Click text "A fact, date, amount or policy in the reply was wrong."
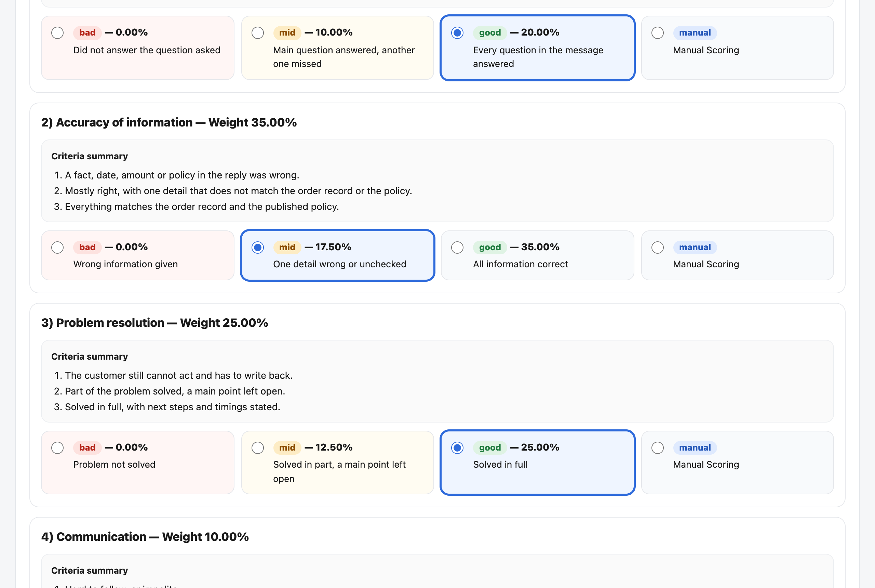The width and height of the screenshot is (875, 588). [x=182, y=175]
